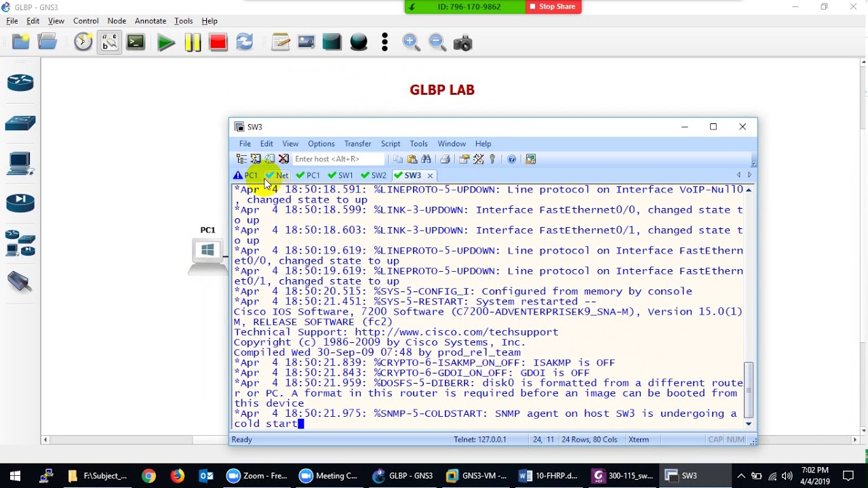Click the three vertical dots toolbar icon
Viewport: 868px width, 488px height.
(384, 43)
